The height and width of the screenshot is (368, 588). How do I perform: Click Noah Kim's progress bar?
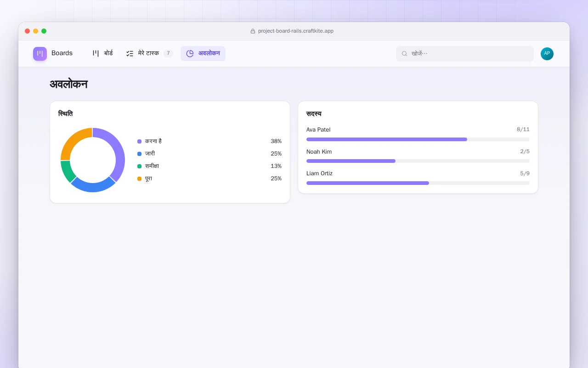(x=418, y=161)
